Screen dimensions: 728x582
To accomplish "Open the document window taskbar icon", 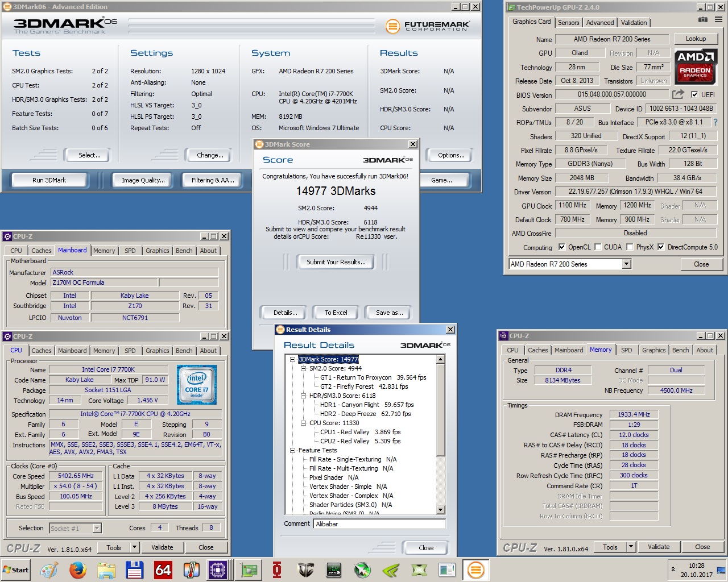I will pos(448,570).
